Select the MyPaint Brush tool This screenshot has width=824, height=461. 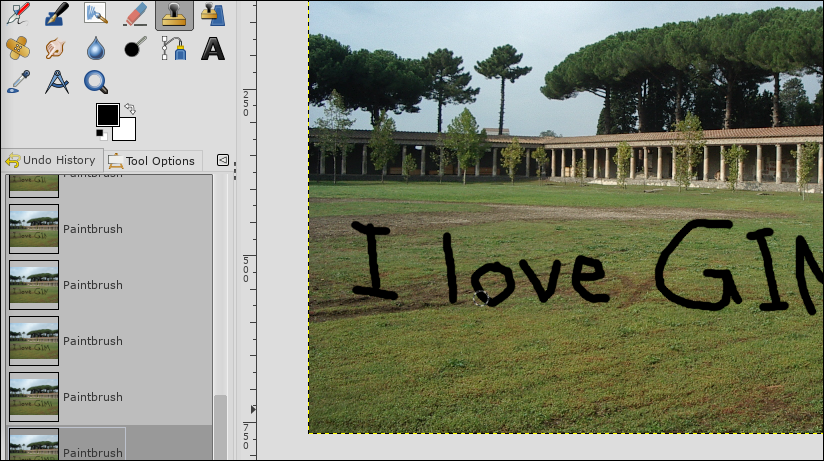96,14
